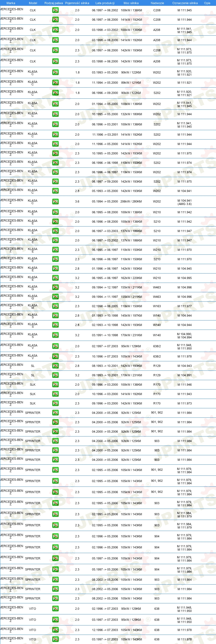Click PB fuel icon in CLK C208 100kW row
Screen dimensions: 216x644
[x=55, y=10]
